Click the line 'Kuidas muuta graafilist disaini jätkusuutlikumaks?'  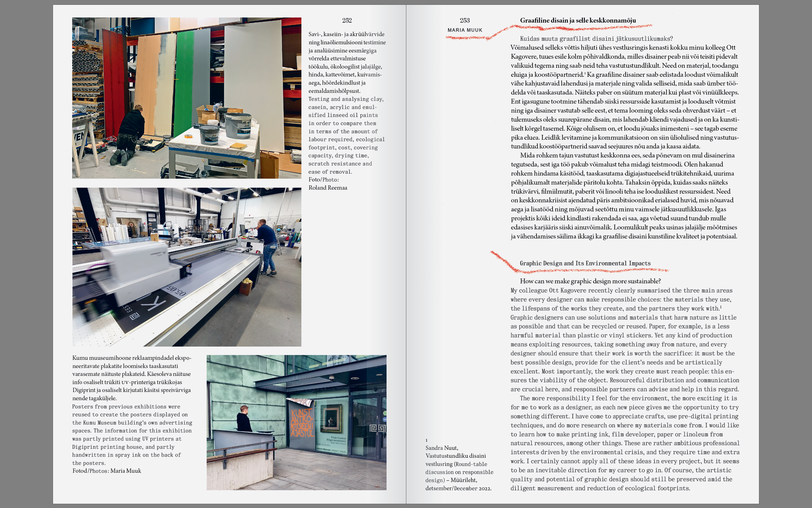[x=596, y=39]
